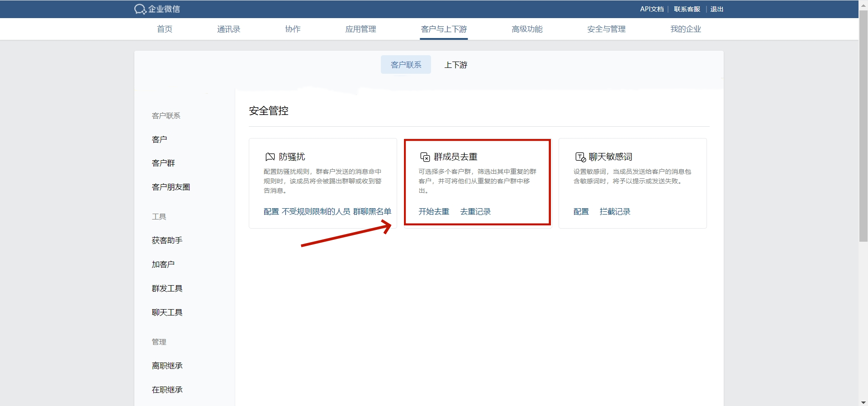Screen dimensions: 868x406
Task: Click 不受规则限制的人员 link
Action: tap(316, 211)
